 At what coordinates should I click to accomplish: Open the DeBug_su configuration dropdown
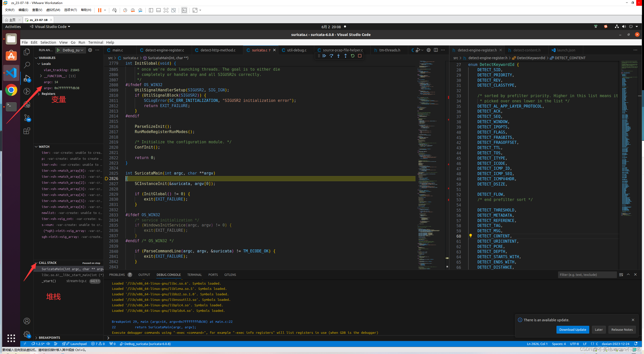pyautogui.click(x=73, y=50)
